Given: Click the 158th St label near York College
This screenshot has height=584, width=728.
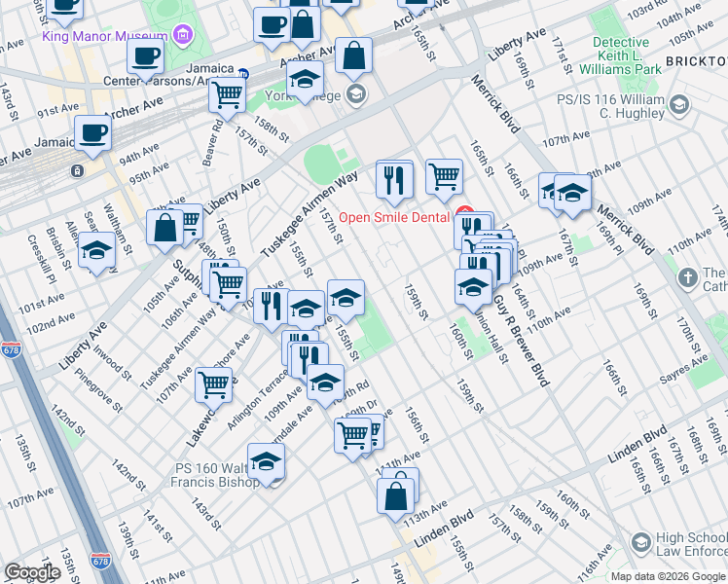Looking at the screenshot, I should coord(272,128).
